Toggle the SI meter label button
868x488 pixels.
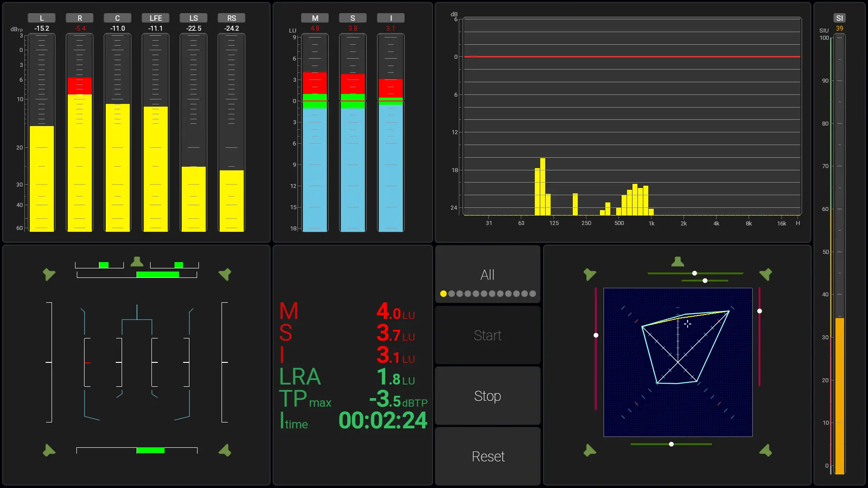coord(840,18)
